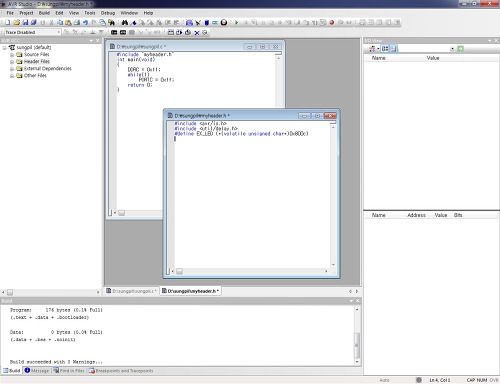The width and height of the screenshot is (500, 384).
Task: Click the Find in Files toolbar icon
Action: 111,23
